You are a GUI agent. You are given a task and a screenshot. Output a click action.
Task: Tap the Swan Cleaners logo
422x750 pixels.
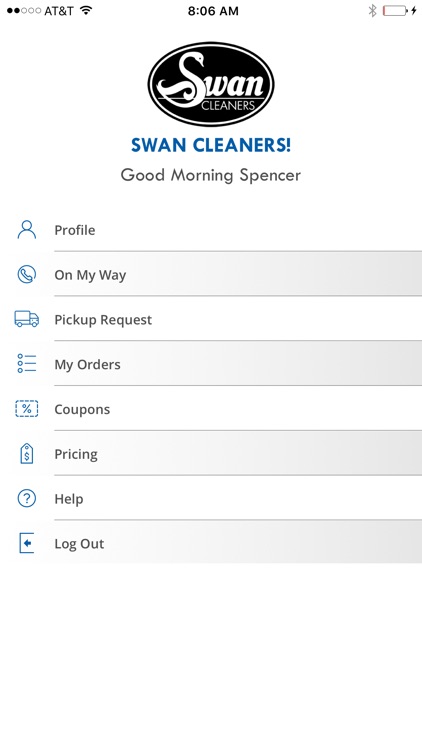click(x=211, y=84)
